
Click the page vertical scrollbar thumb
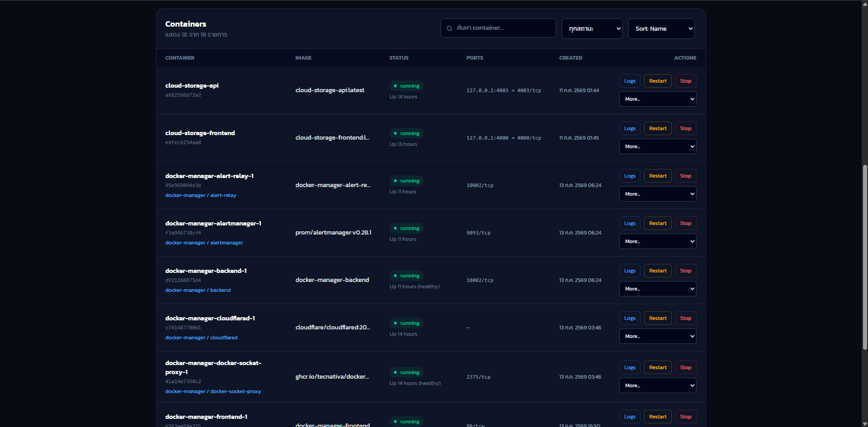pyautogui.click(x=865, y=257)
